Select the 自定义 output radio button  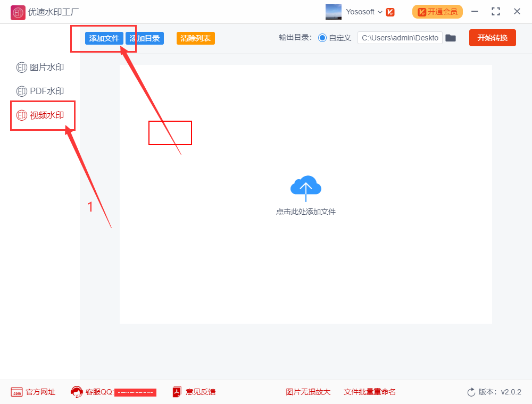coord(322,38)
